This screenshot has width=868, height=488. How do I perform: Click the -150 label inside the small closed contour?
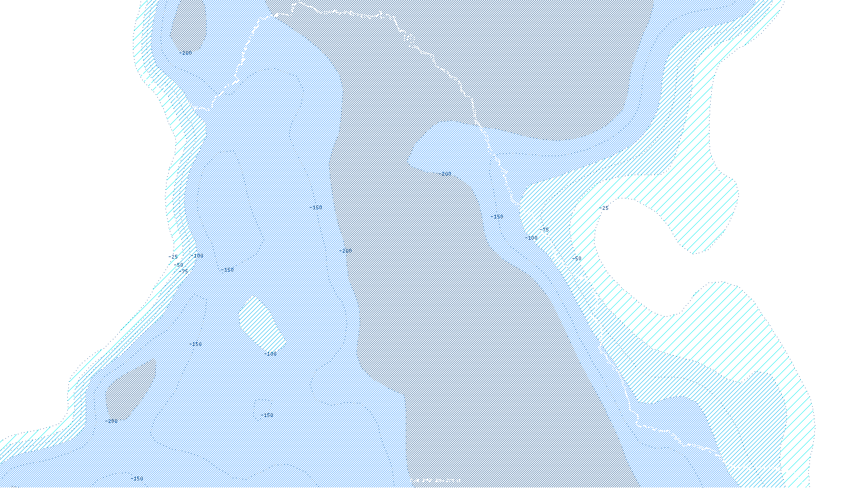267,415
